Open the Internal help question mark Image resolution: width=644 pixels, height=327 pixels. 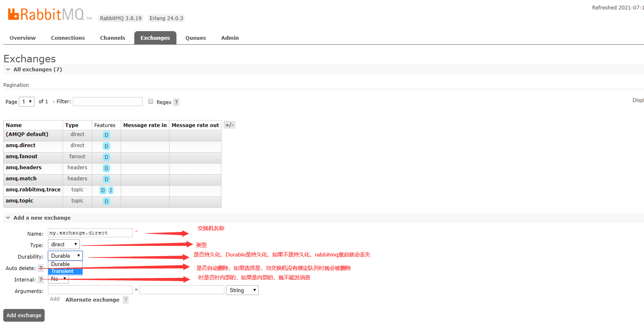click(41, 280)
